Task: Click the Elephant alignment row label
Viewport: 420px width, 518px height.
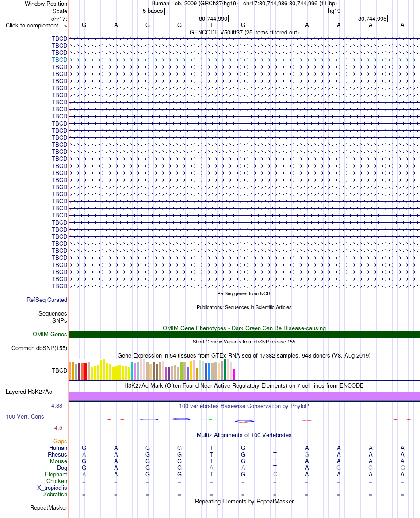Action: pos(56,474)
